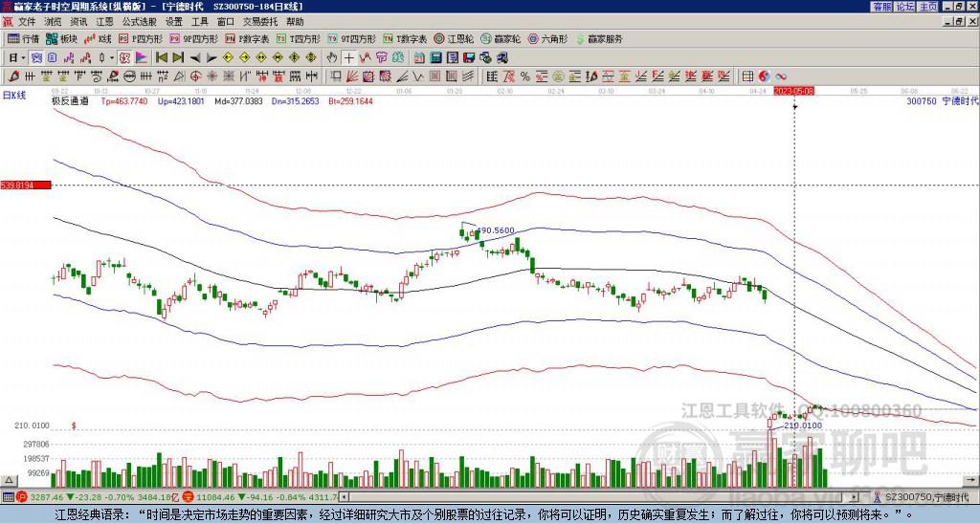Open the 行情 quotes view
The width and height of the screenshot is (980, 524).
[24, 38]
